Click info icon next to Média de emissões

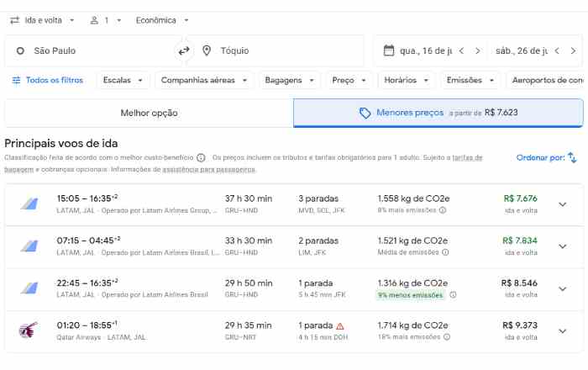pyautogui.click(x=445, y=252)
